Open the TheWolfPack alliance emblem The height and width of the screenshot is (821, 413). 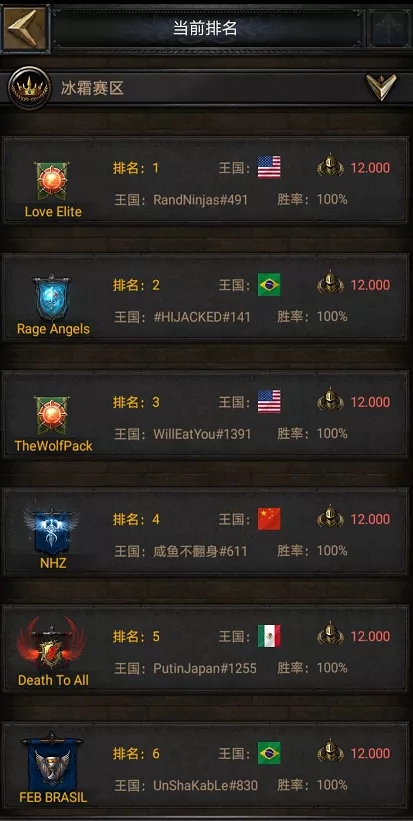tap(53, 416)
